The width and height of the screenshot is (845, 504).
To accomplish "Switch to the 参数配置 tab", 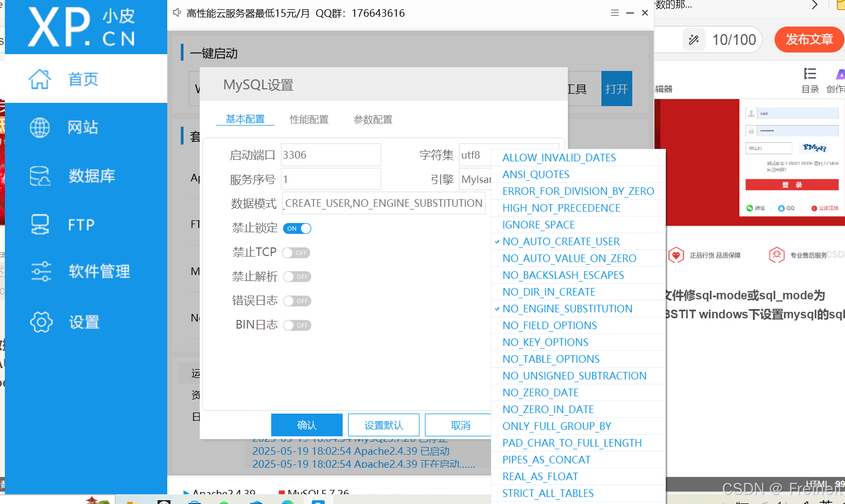I will pos(373,120).
